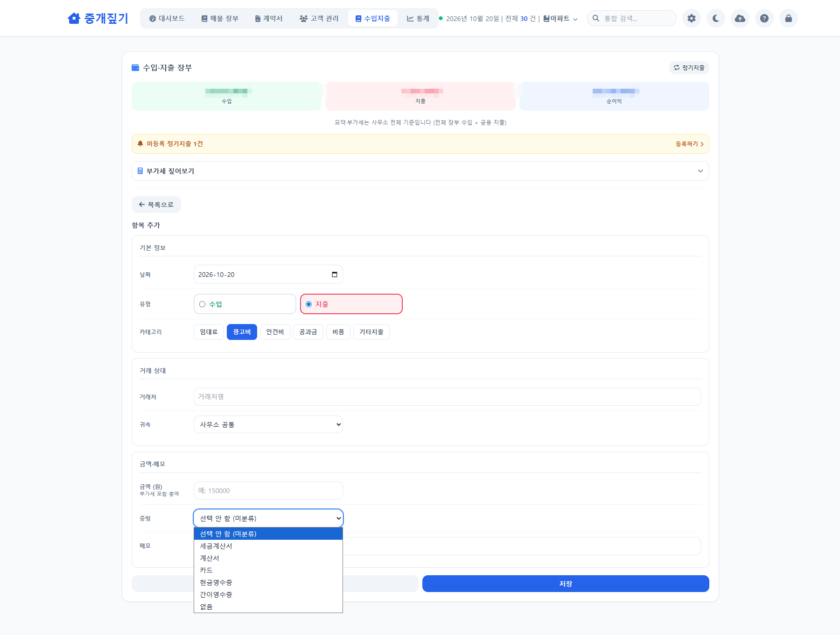Go to the 통계 tab

418,18
